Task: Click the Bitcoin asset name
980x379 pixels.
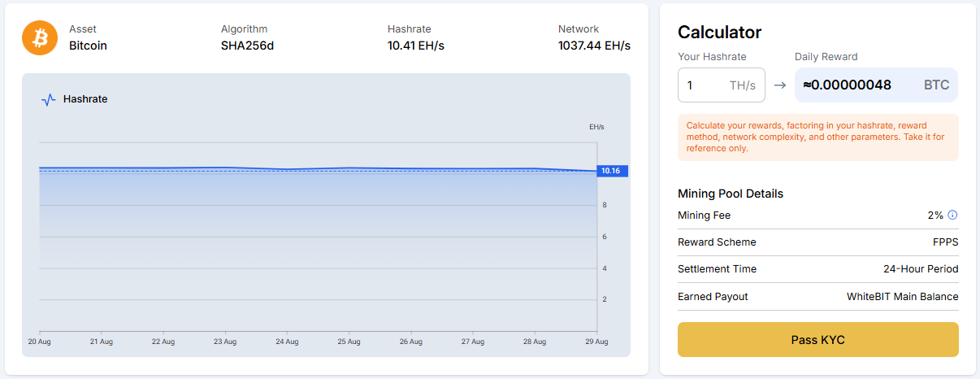Action: click(88, 46)
